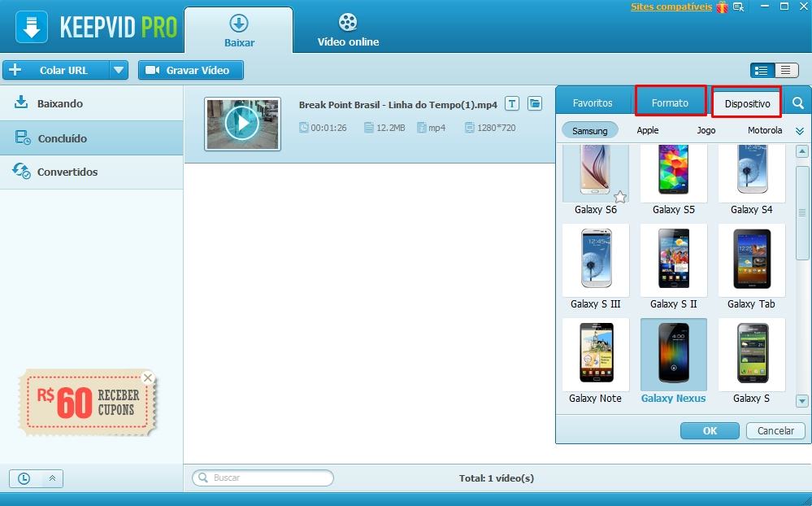Open the file location folder icon
Image resolution: width=812 pixels, height=506 pixels.
[x=535, y=103]
